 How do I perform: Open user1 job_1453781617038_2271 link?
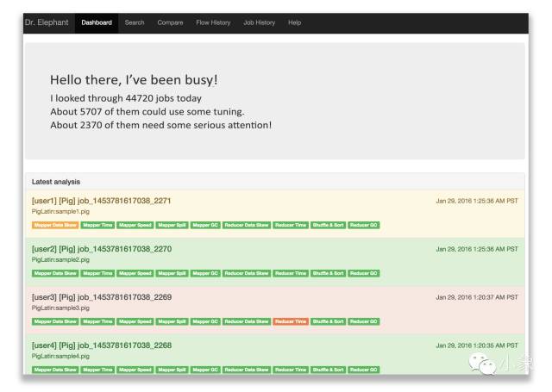pos(102,201)
